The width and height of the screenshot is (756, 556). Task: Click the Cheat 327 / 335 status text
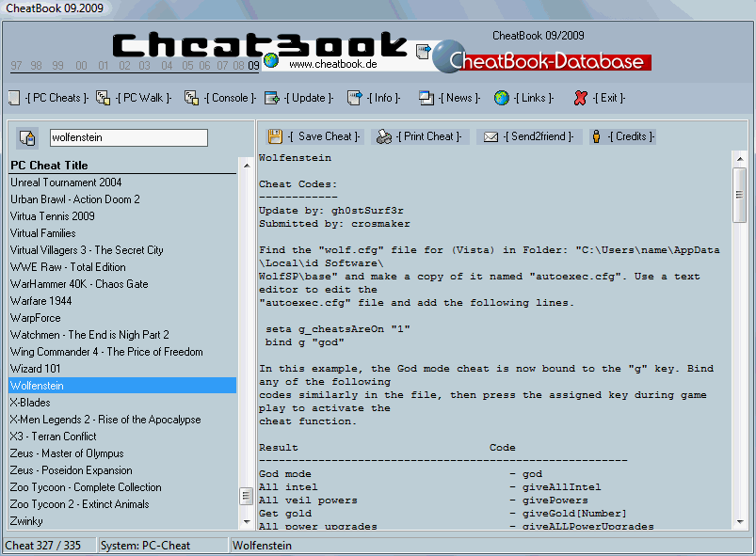(43, 546)
